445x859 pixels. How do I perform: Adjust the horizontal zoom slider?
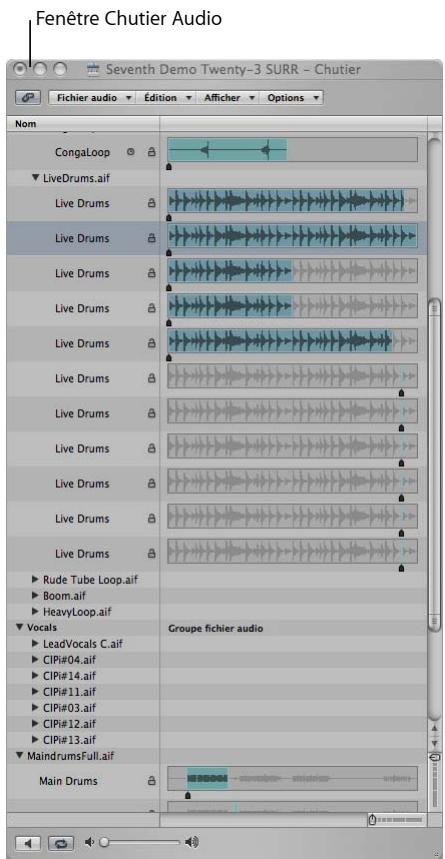[373, 820]
